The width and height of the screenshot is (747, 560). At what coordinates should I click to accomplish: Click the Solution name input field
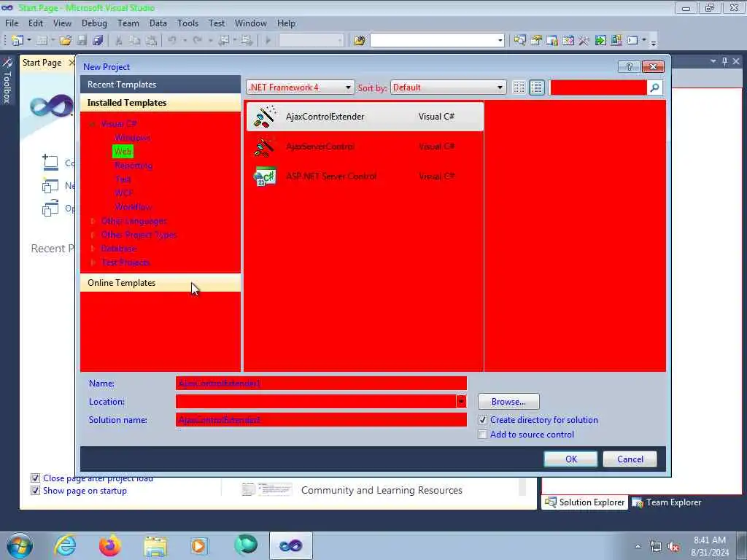click(321, 419)
